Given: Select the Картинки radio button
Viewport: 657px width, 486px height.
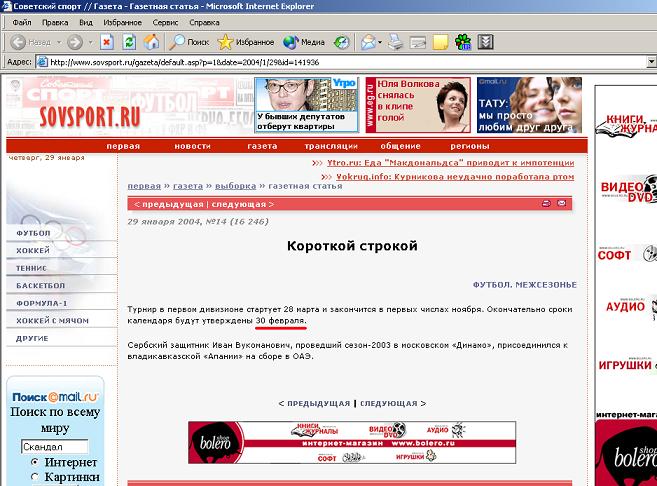Looking at the screenshot, I should tap(35, 478).
